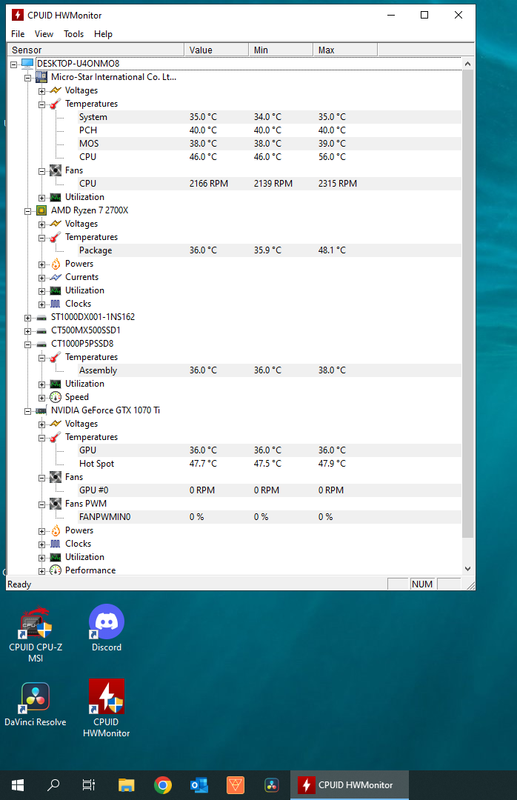
Task: Click the ST1000DX001-1NS162 drive icon
Action: point(41,317)
